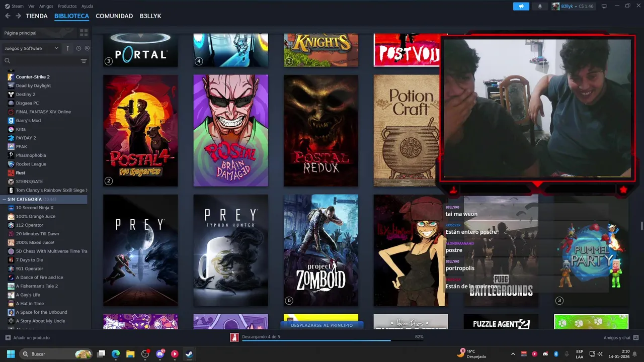Open the B3LLYK profile tab

(x=150, y=16)
